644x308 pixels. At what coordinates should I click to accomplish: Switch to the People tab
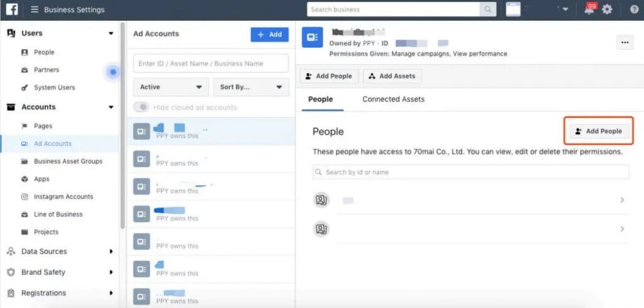[321, 99]
